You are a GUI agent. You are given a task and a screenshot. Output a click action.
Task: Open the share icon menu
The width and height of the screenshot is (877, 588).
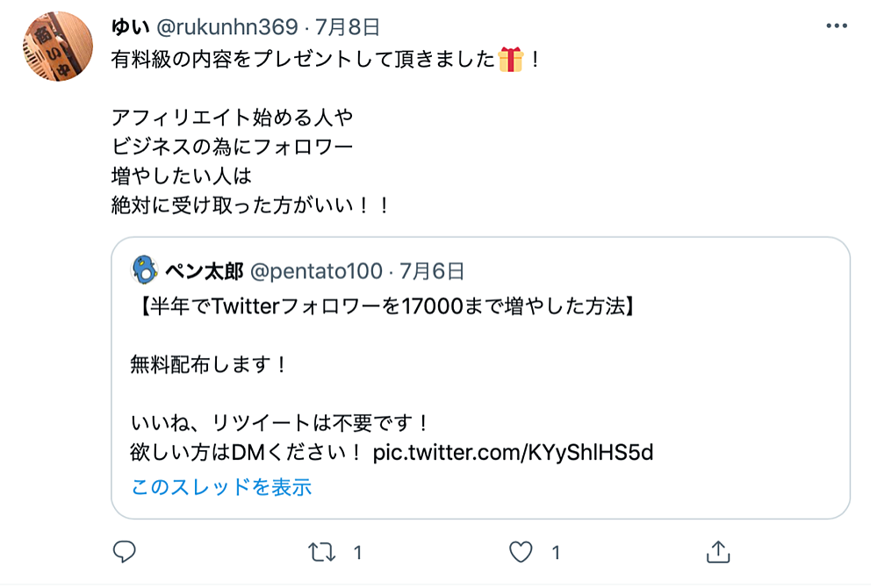point(718,552)
